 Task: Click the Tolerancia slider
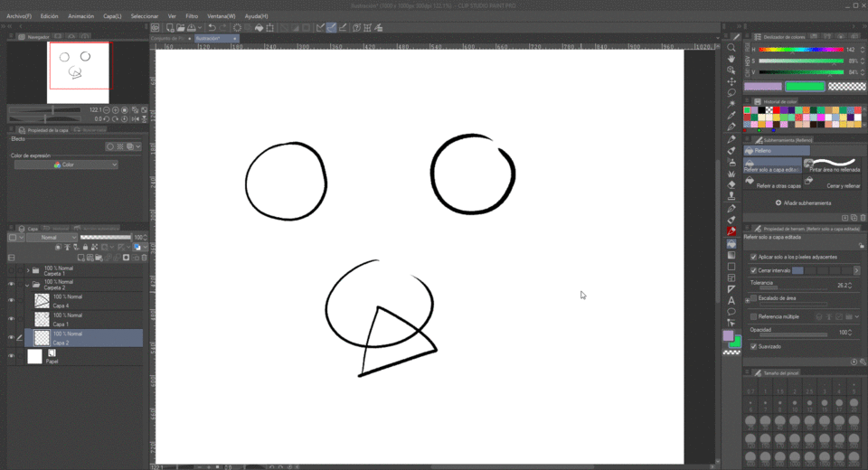tap(787, 290)
